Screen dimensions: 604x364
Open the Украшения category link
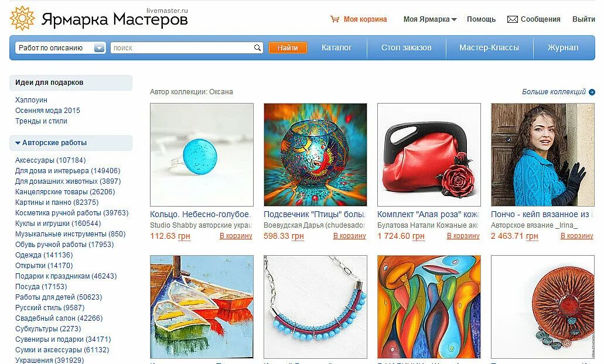[49, 360]
